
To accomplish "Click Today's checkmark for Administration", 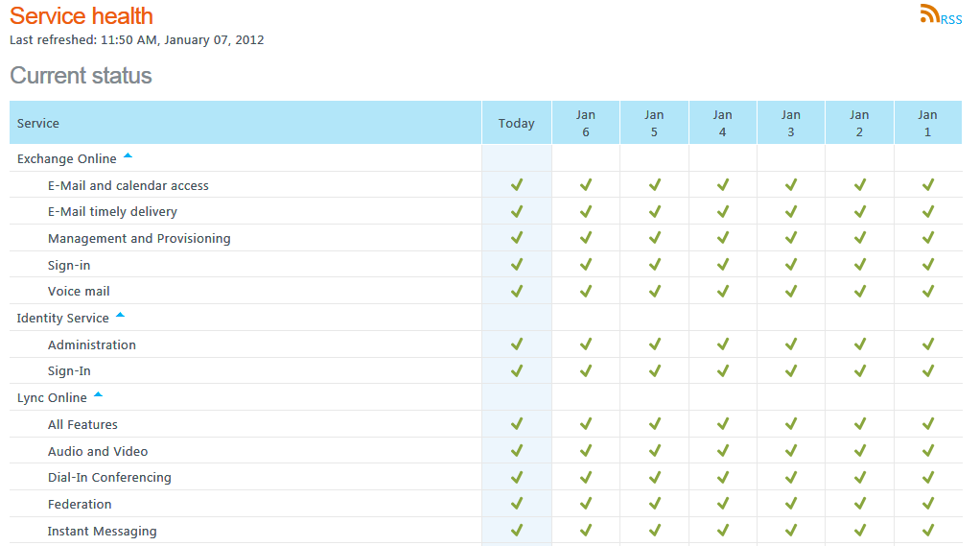I will [517, 344].
